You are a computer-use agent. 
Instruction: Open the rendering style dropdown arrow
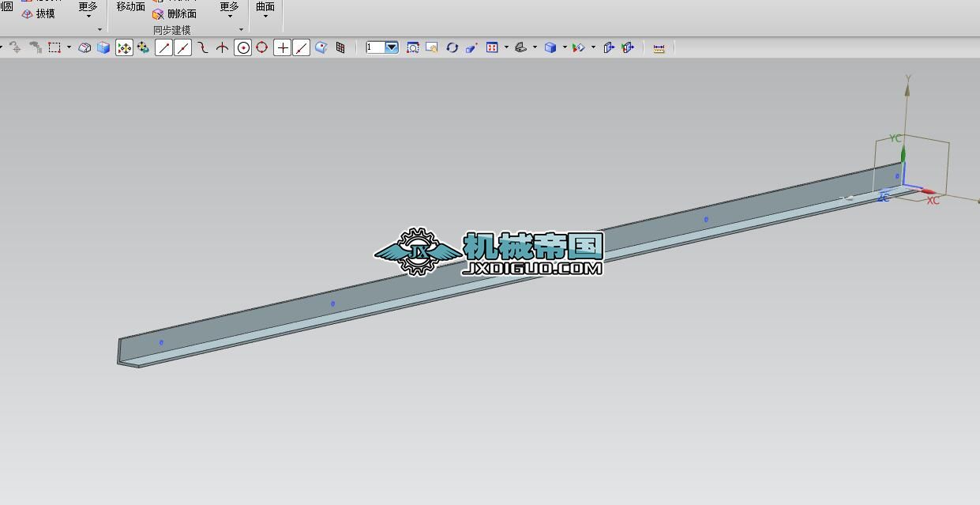pyautogui.click(x=564, y=47)
